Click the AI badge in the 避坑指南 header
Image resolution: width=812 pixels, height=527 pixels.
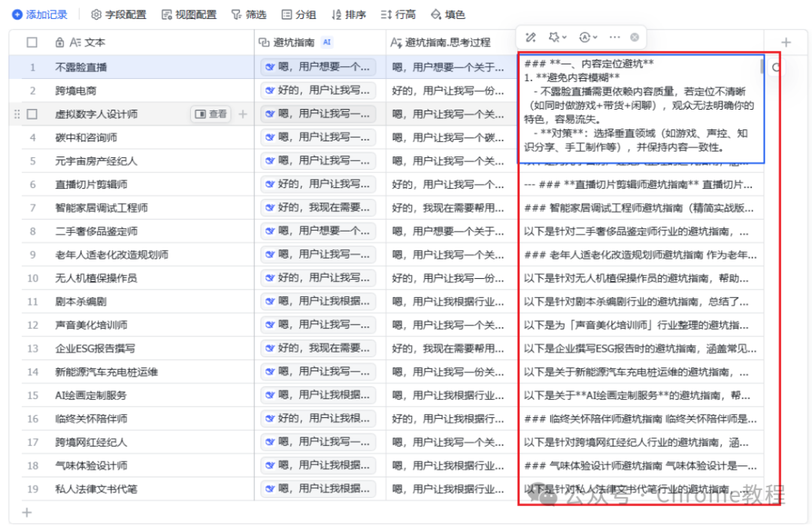pos(327,42)
